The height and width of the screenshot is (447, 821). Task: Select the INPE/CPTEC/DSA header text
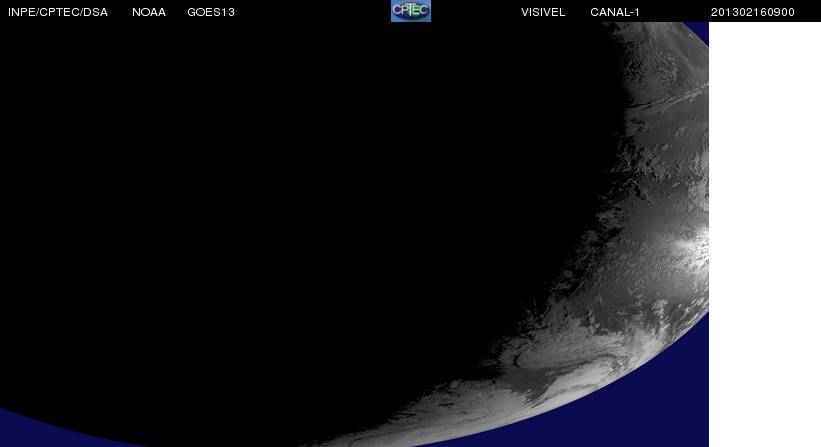coord(58,12)
